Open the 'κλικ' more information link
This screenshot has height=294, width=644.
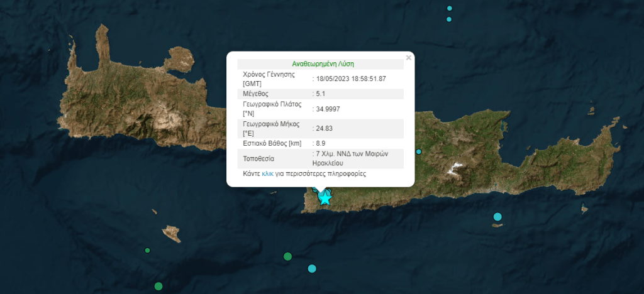coord(267,173)
